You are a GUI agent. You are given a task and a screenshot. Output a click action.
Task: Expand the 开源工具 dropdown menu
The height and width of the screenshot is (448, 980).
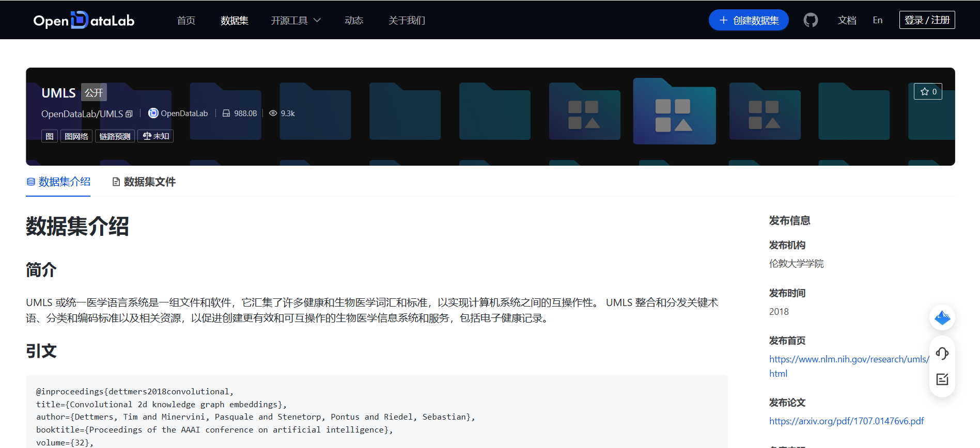click(295, 20)
